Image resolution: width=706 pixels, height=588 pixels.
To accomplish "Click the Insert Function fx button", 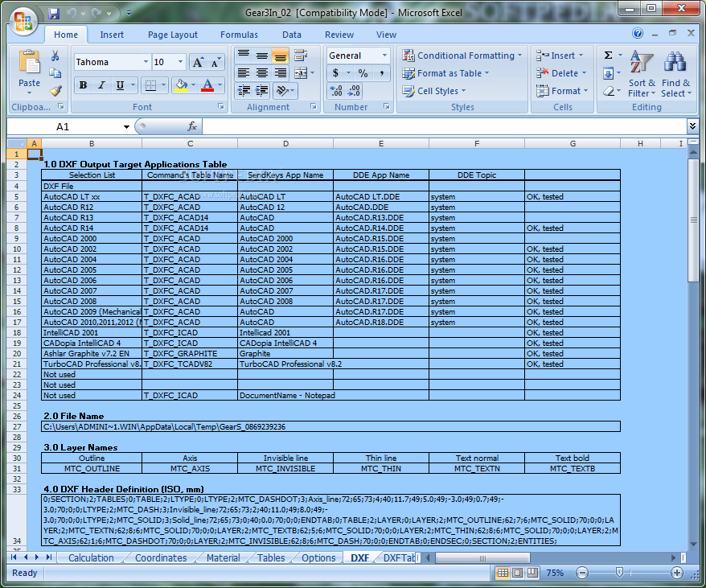I will (192, 126).
